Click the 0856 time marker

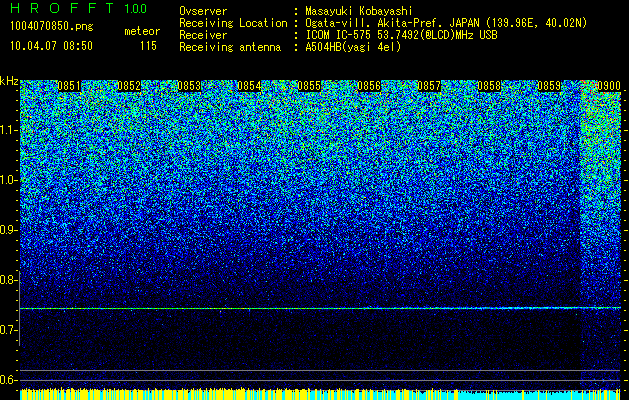(x=369, y=86)
